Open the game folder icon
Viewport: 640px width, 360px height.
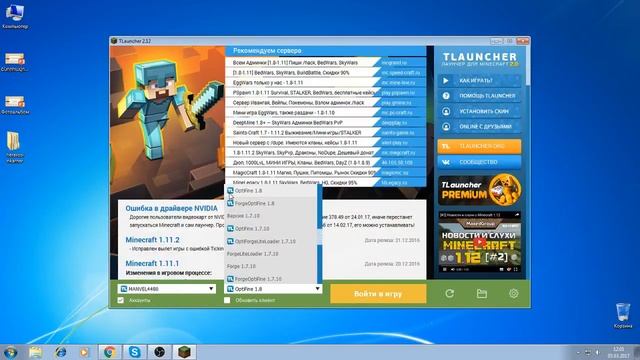(x=482, y=293)
